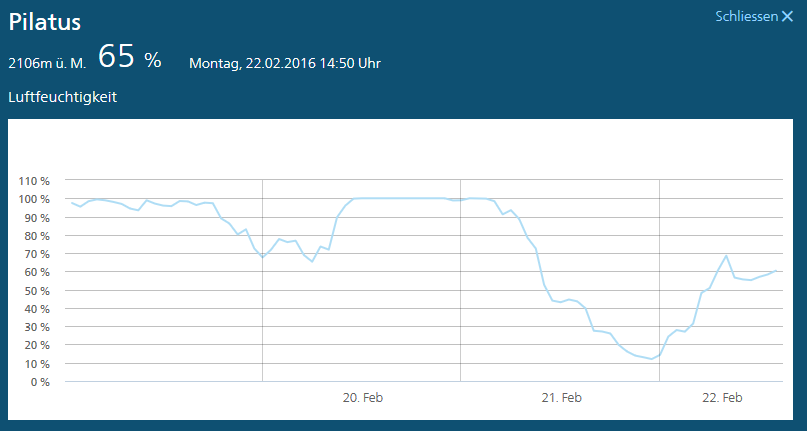The width and height of the screenshot is (807, 431).
Task: Click the X close icon
Action: click(x=787, y=16)
